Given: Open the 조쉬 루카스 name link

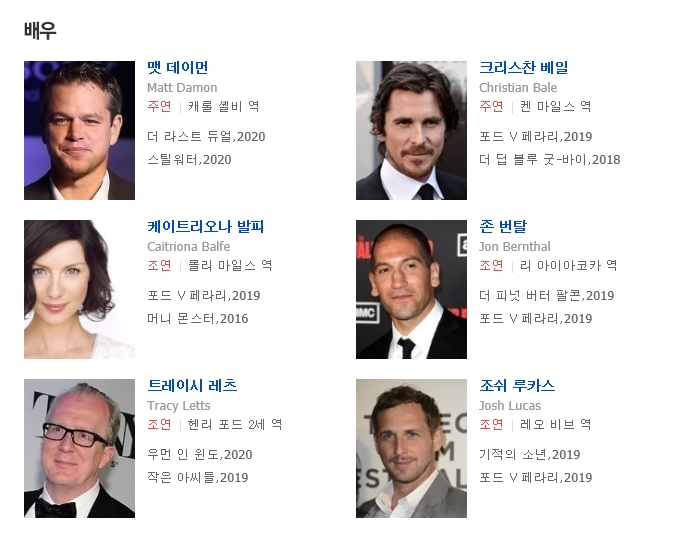Looking at the screenshot, I should 517,385.
